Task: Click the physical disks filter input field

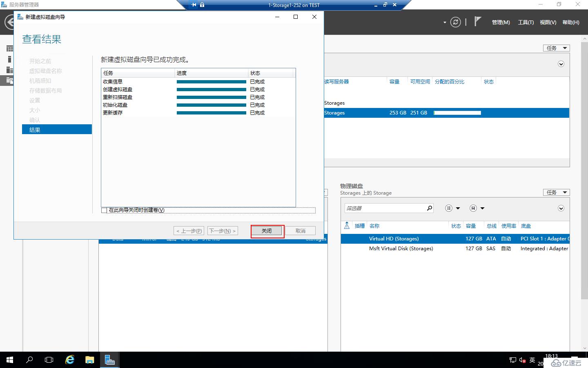Action: pyautogui.click(x=385, y=208)
